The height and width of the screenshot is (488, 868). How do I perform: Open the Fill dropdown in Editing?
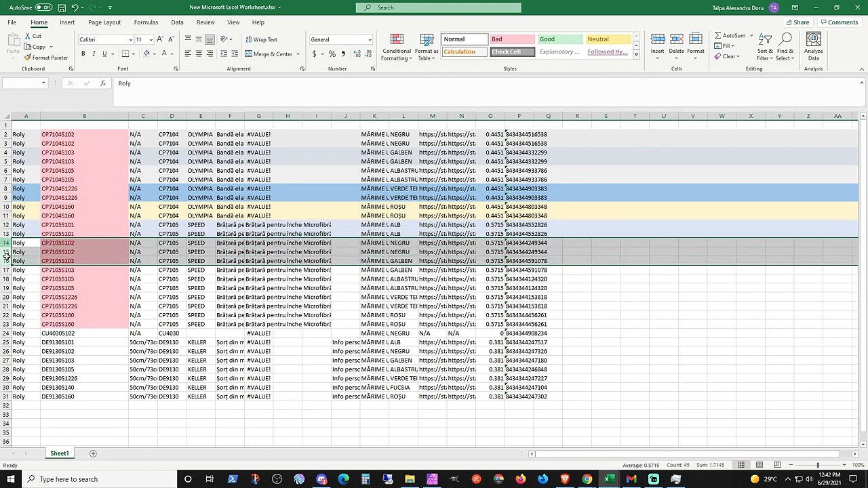coord(726,46)
